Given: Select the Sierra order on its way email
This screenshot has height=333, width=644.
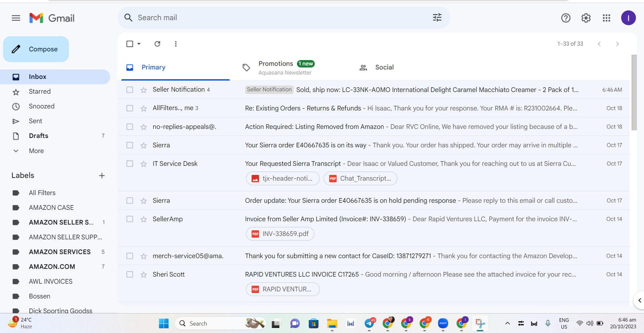Looking at the screenshot, I should [130, 145].
